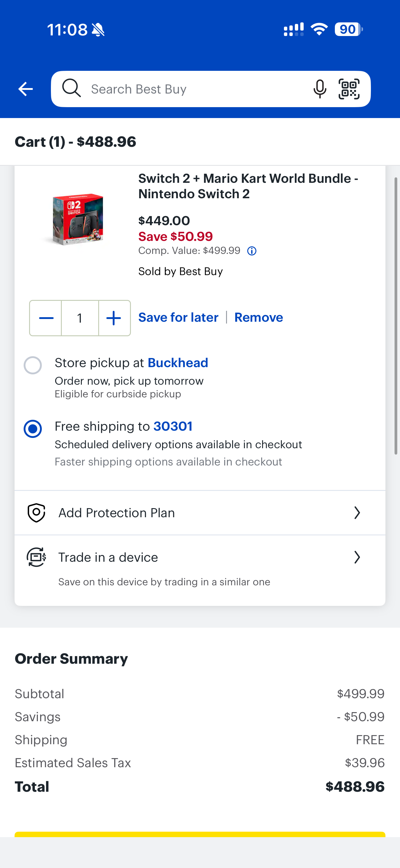
Task: Tap the Search Best Buy field
Action: pos(196,89)
